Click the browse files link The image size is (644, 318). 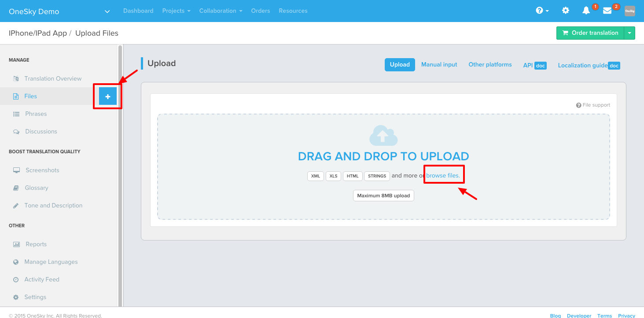click(x=443, y=175)
